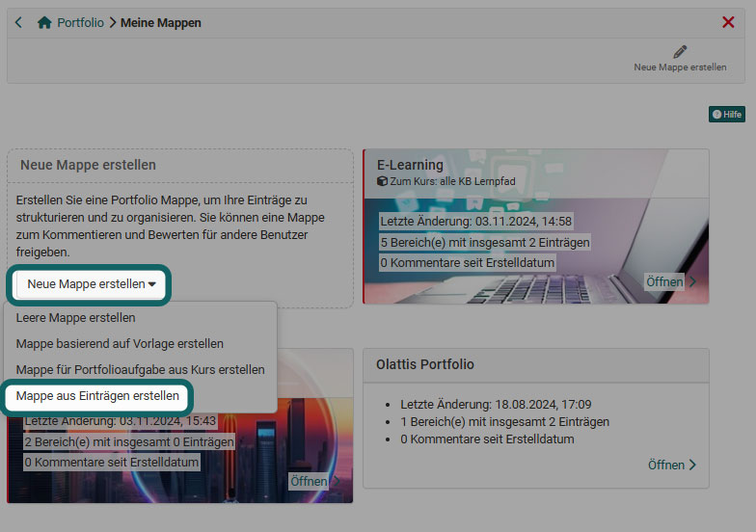Viewport: 756px width, 532px height.
Task: Go to Portfolio breadcrumb link
Action: point(80,23)
